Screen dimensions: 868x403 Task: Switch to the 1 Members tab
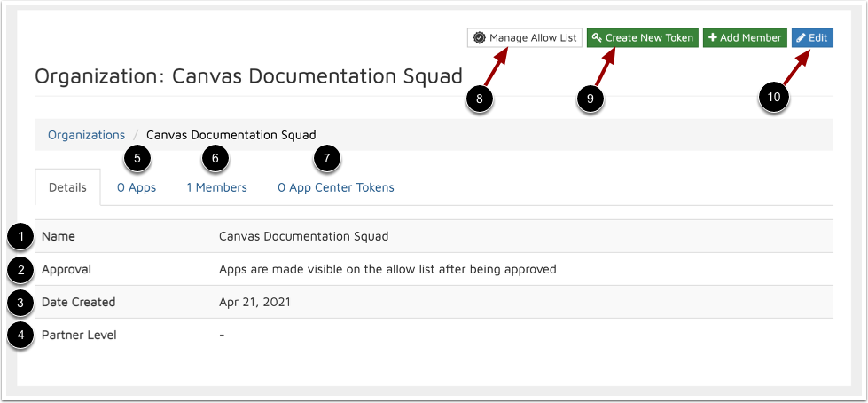click(x=216, y=187)
